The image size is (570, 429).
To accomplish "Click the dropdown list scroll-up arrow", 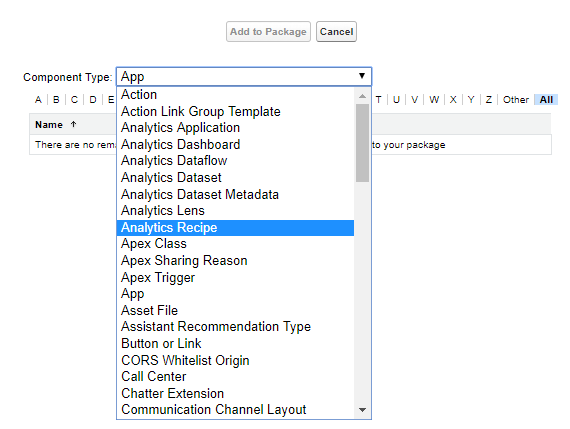I will coord(362,96).
